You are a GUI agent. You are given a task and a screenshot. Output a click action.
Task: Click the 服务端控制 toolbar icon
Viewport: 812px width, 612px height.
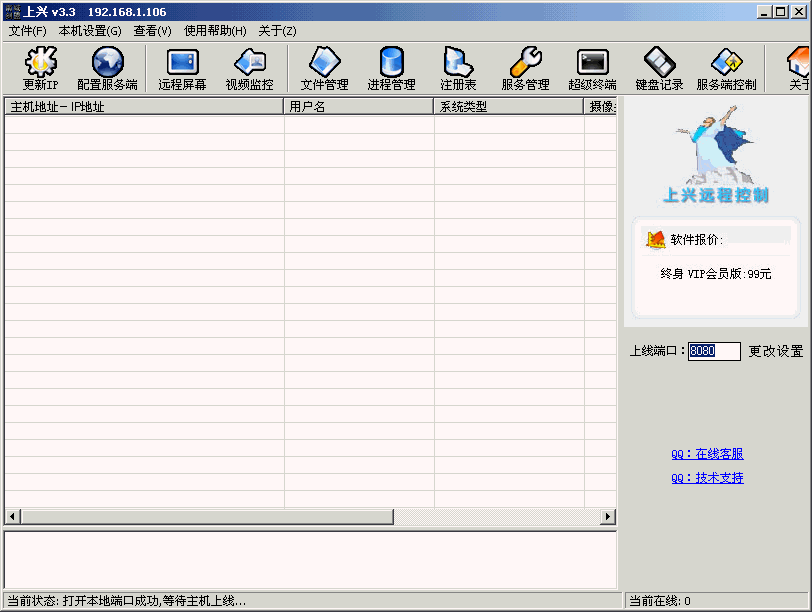(x=726, y=68)
